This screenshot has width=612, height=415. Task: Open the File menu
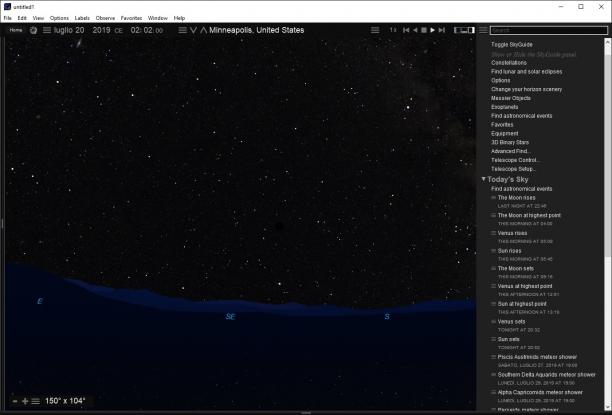pos(7,18)
